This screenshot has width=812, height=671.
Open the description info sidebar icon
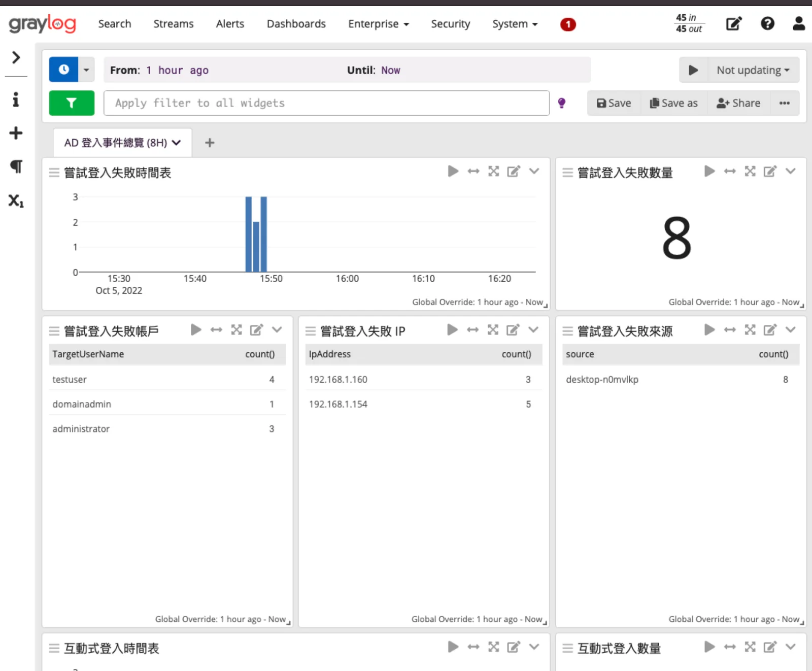(x=16, y=99)
